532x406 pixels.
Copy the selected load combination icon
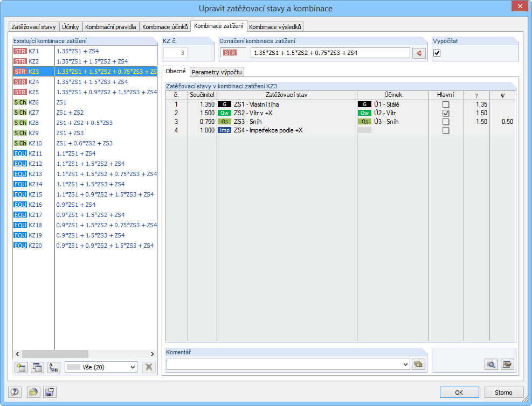point(37,367)
